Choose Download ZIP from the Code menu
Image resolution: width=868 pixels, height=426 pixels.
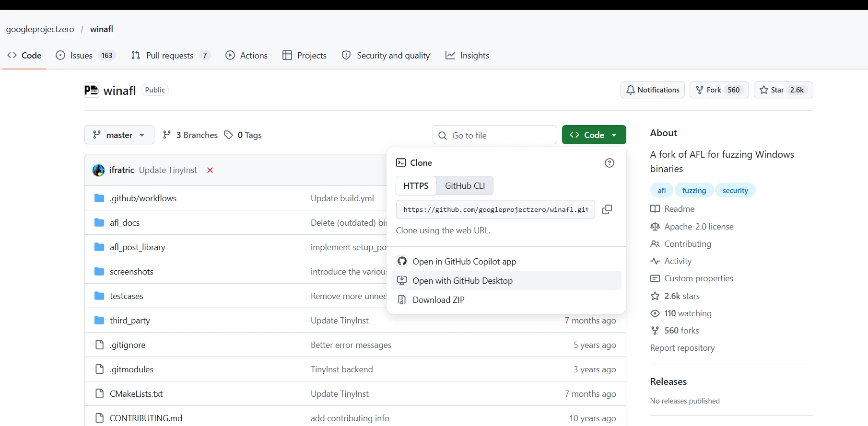click(x=506, y=299)
